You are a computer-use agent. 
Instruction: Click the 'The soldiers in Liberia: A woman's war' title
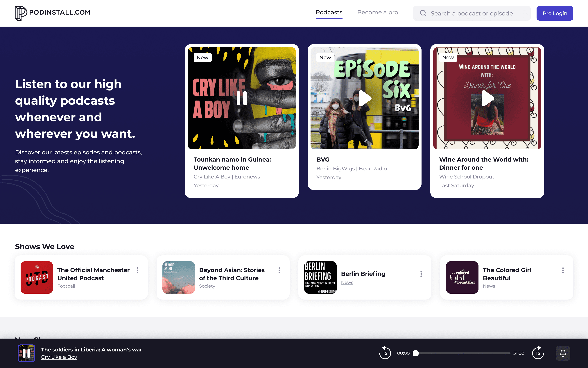pyautogui.click(x=91, y=349)
